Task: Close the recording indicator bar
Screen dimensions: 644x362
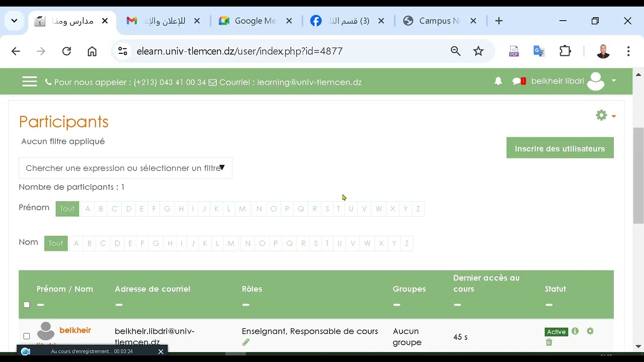Action: coord(161,351)
